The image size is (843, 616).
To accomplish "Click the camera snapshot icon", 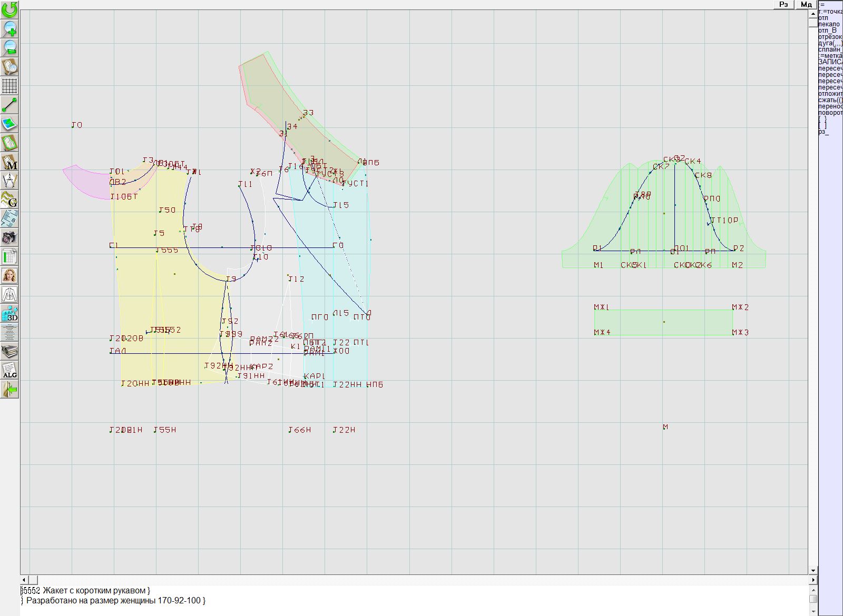I will [9, 237].
